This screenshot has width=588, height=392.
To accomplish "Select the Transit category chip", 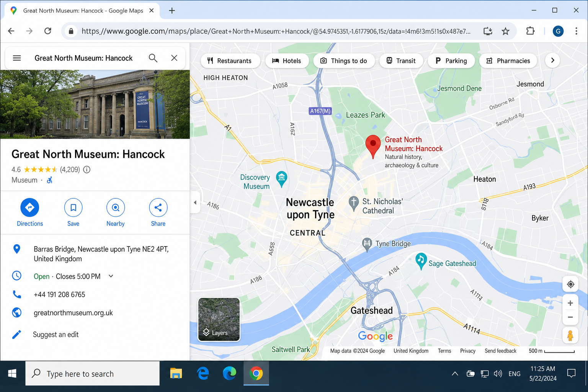I will [401, 60].
